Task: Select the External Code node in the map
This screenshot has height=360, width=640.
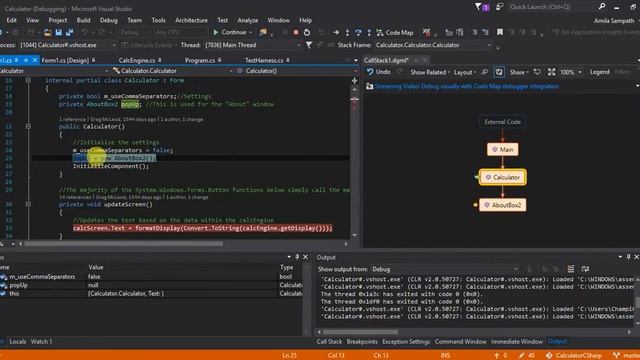Action: point(502,122)
